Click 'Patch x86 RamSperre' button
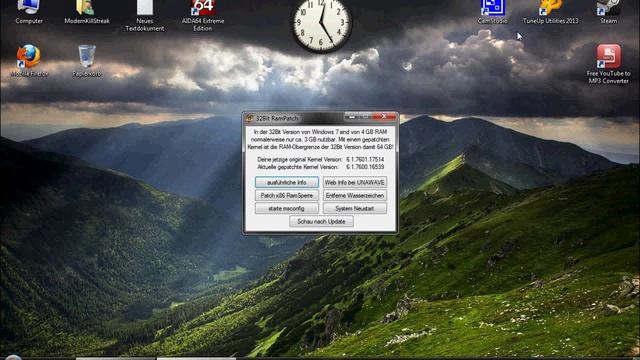 (x=287, y=195)
